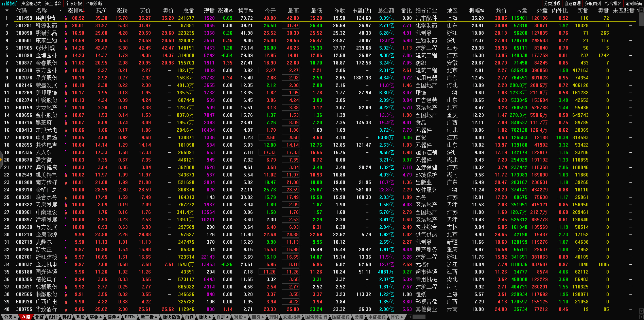Switch to the 创业 bottom tab
Screen dimensions: 644x320
tap(53, 317)
